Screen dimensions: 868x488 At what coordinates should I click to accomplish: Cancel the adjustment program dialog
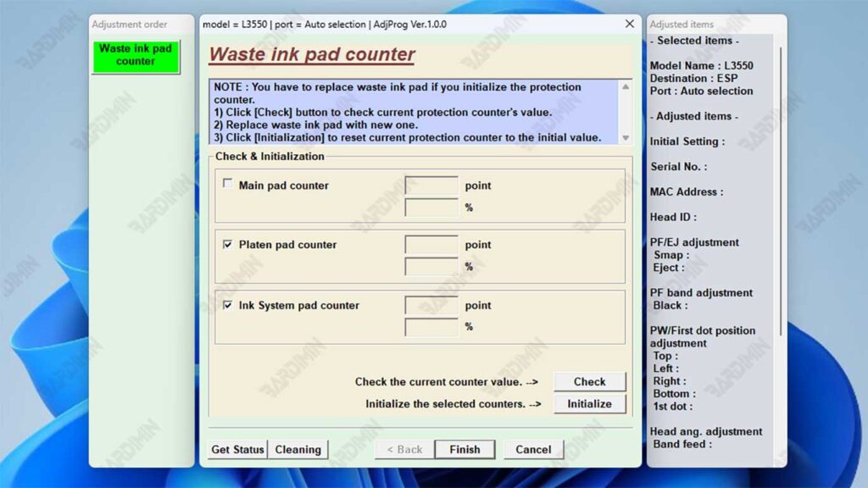tap(534, 449)
